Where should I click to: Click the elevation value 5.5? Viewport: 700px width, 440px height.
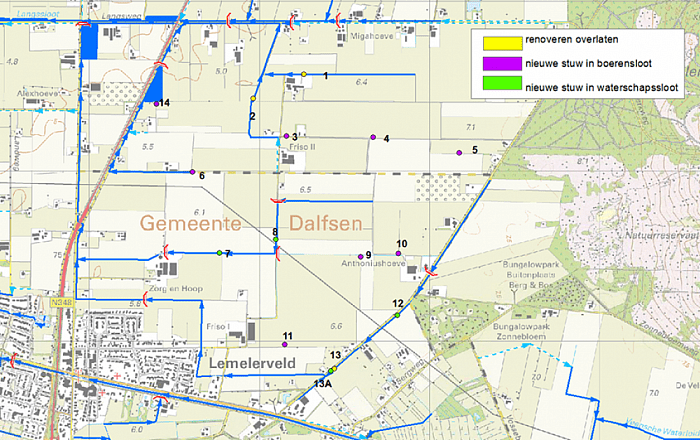[x=148, y=147]
